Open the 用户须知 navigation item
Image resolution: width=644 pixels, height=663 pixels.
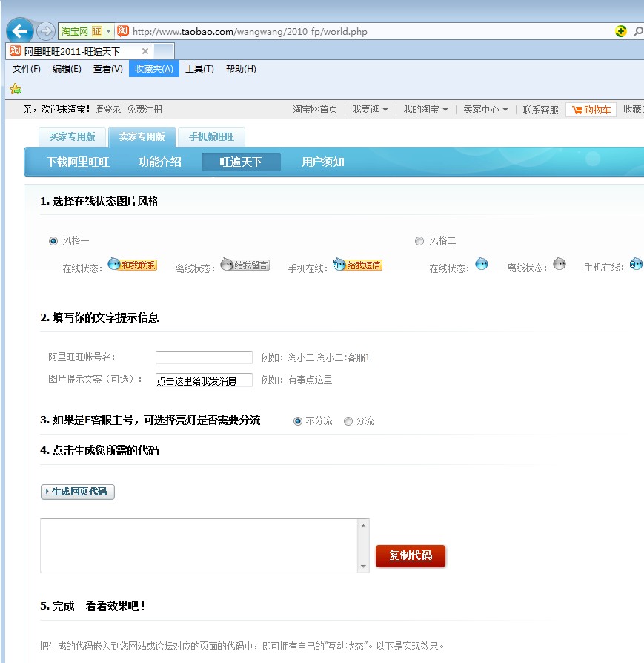point(323,162)
